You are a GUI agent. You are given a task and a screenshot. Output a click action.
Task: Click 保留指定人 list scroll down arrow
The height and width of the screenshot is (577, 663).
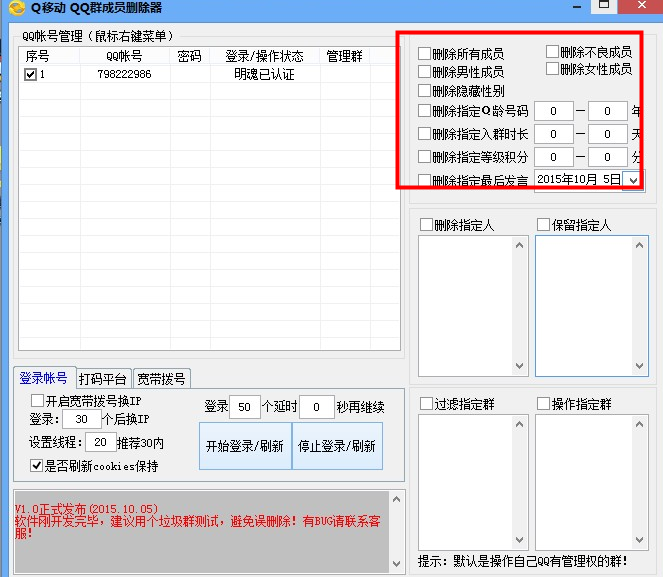(639, 366)
